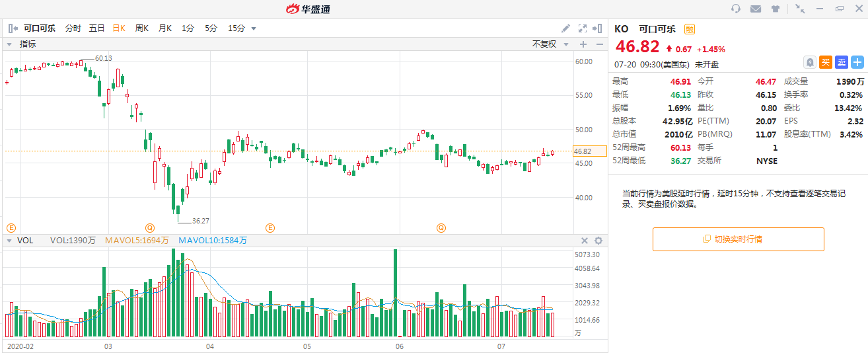
Task: Select the drawing pencil tool
Action: [x=565, y=28]
